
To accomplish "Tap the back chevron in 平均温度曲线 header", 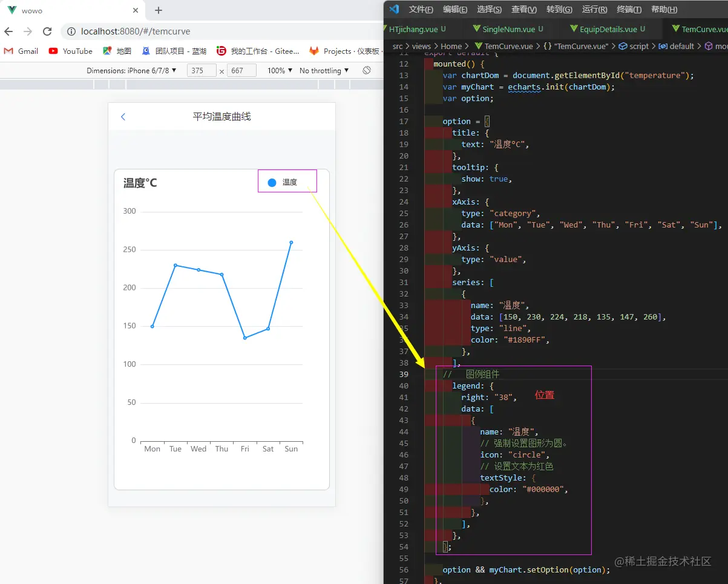I will click(x=123, y=117).
